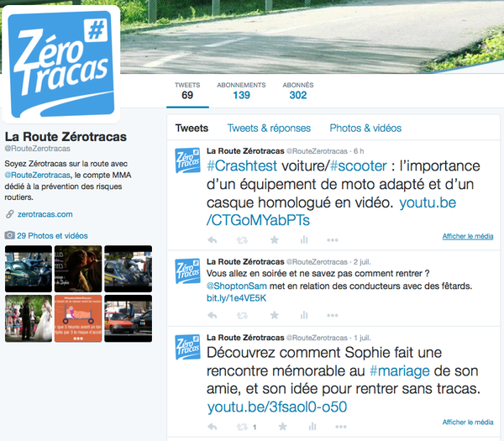Open the #mariage hashtag

pyautogui.click(x=400, y=370)
